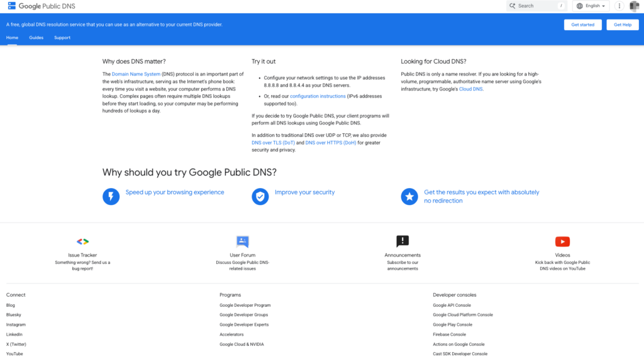Open the LinkedIn footer link
The width and height of the screenshot is (644, 359).
click(14, 334)
